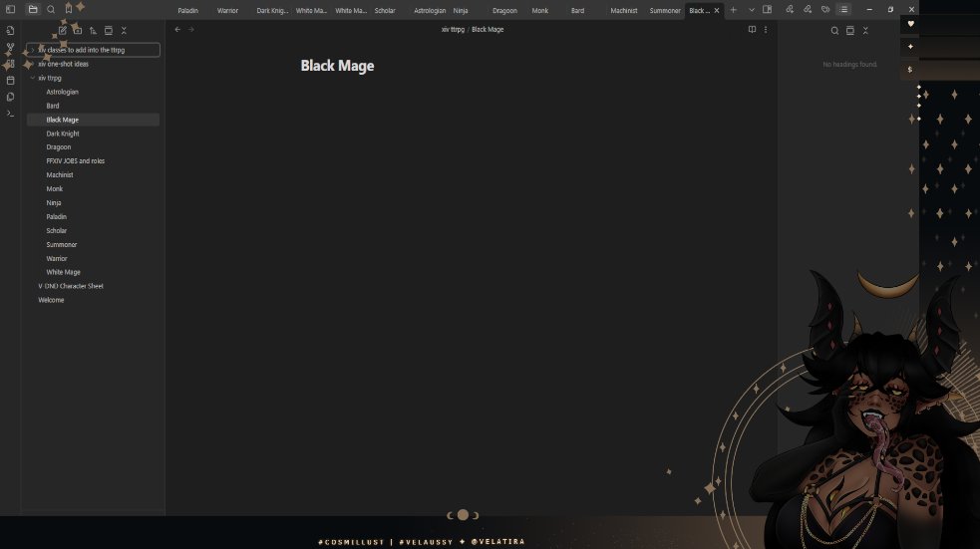Image resolution: width=980 pixels, height=549 pixels.
Task: Open the search pane in left sidebar header
Action: point(51,9)
